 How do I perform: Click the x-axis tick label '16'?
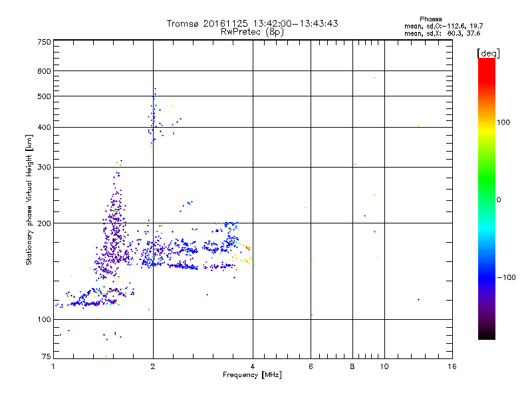coord(452,366)
